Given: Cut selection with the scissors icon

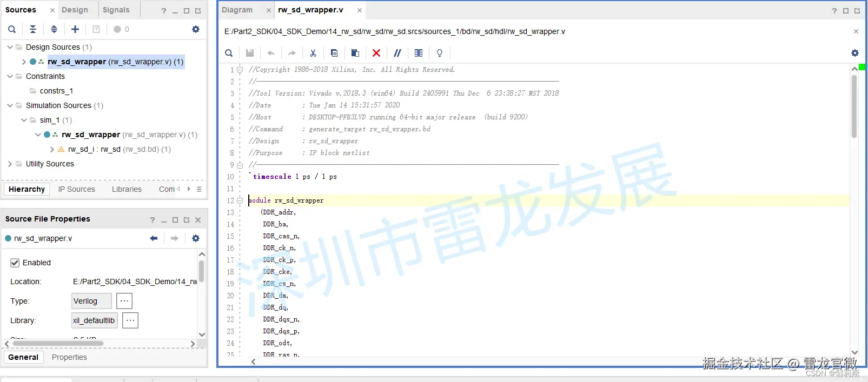Looking at the screenshot, I should (x=313, y=53).
